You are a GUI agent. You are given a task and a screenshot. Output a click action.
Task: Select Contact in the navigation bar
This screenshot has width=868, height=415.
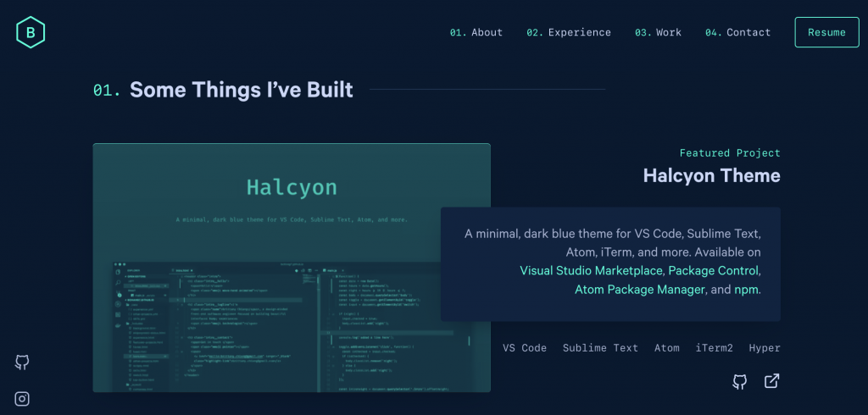click(738, 32)
